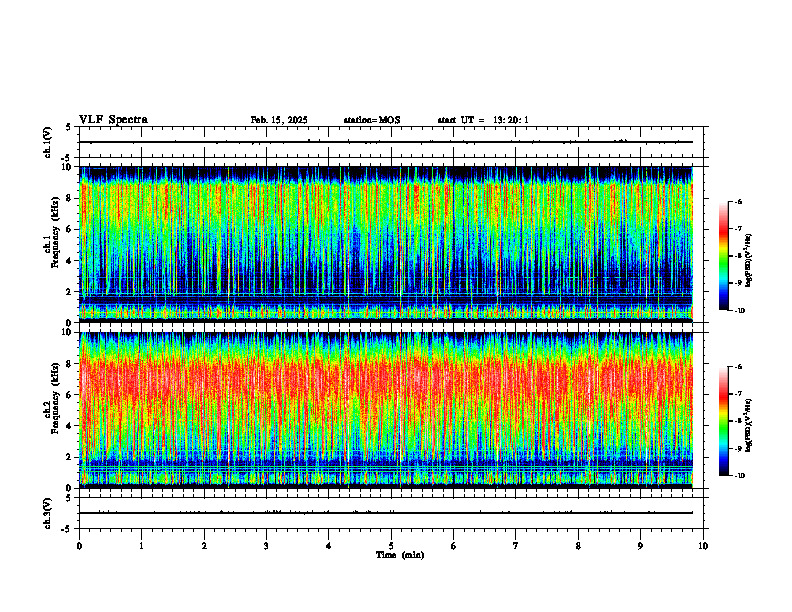Click the ch.2 color bar "log(PSD)" label

(750, 425)
